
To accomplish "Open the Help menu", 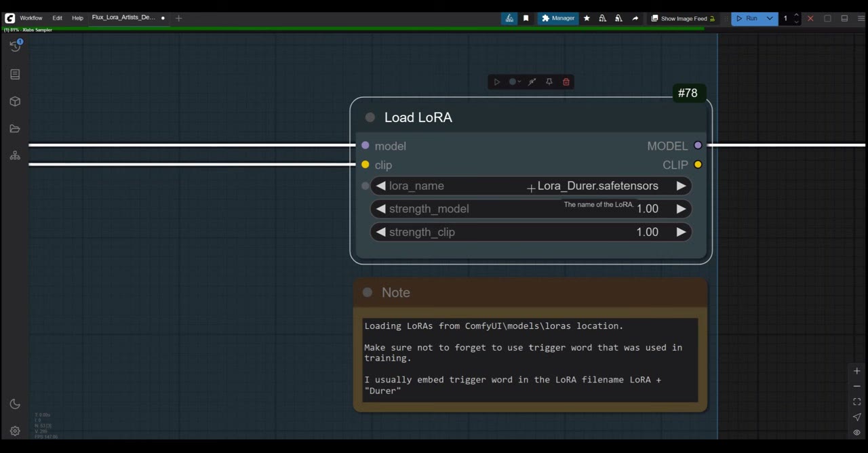I will click(77, 18).
